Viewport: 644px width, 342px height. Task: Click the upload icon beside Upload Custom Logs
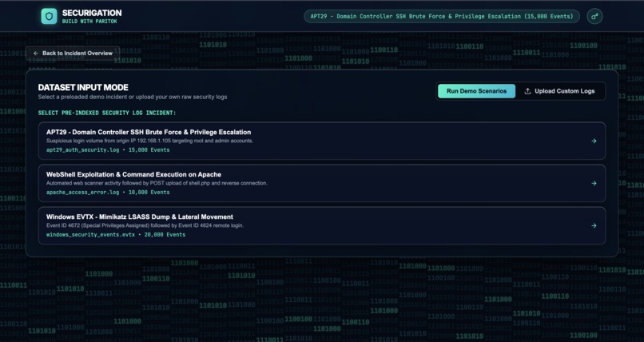[x=527, y=91]
